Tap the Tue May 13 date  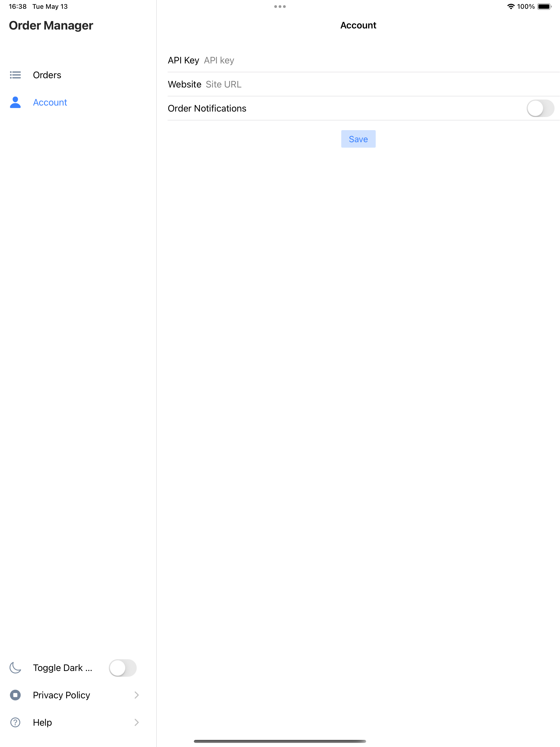[x=50, y=6]
